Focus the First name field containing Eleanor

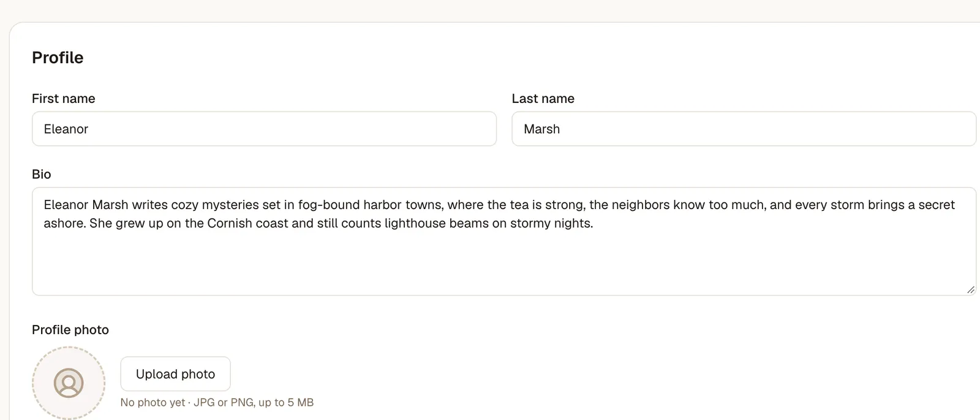pyautogui.click(x=264, y=129)
